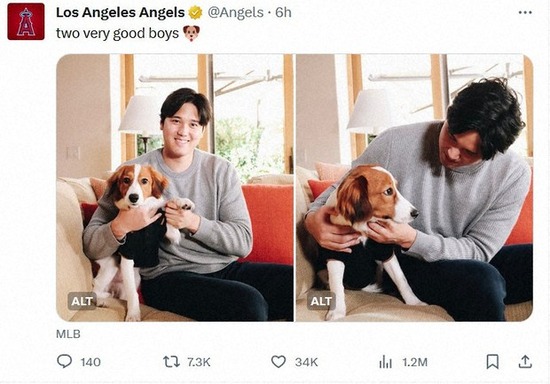Click the share upload icon
Viewport: 550px width, 384px height.
[x=525, y=362]
